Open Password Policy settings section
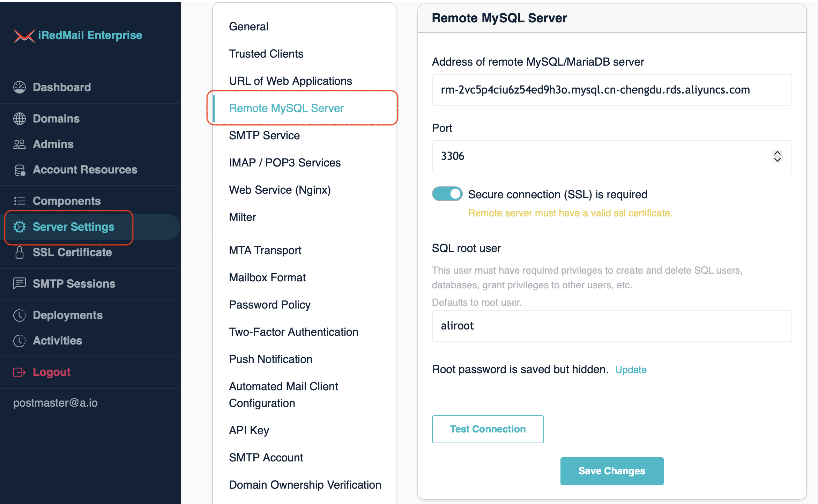 pos(269,305)
